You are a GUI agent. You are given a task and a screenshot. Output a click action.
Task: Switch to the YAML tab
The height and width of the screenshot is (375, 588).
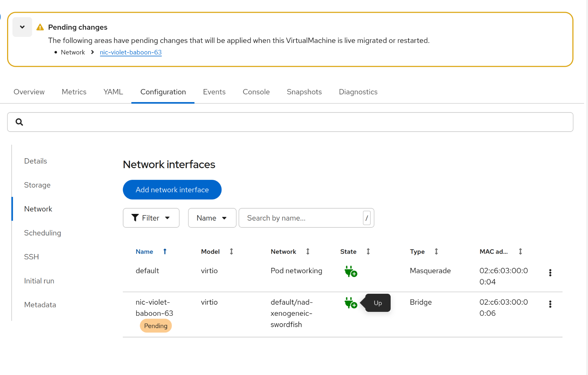click(x=113, y=92)
